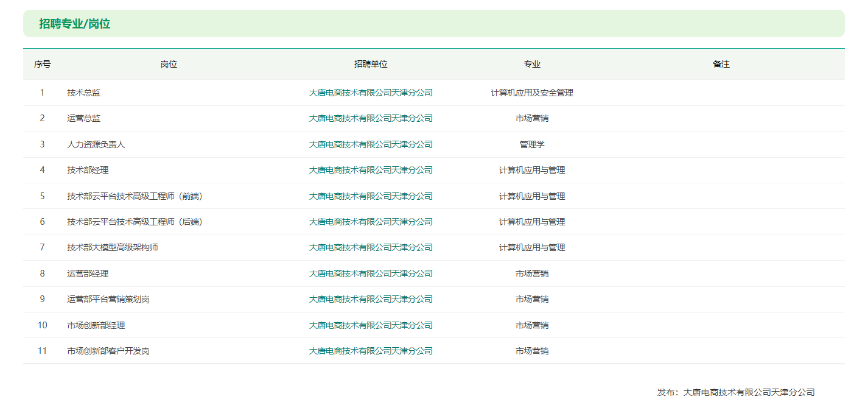Image resolution: width=868 pixels, height=402 pixels.
Task: Open company link in the 运营总监 row
Action: (x=371, y=118)
